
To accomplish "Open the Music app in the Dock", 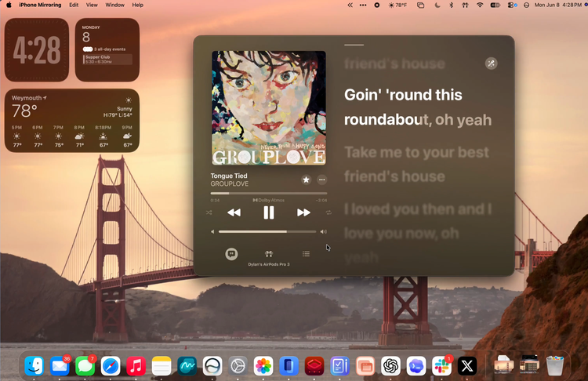I will tap(136, 366).
